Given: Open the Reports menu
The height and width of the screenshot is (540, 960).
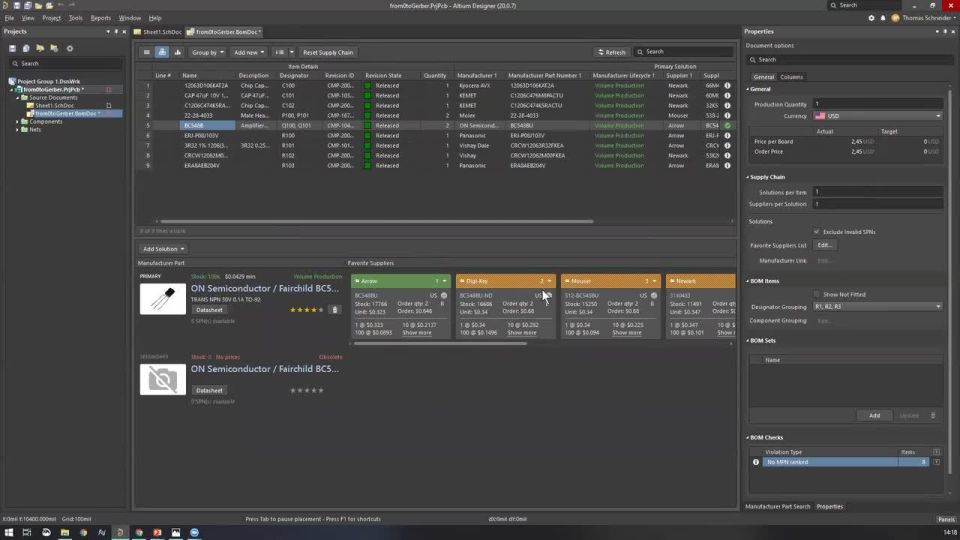Looking at the screenshot, I should pos(100,18).
